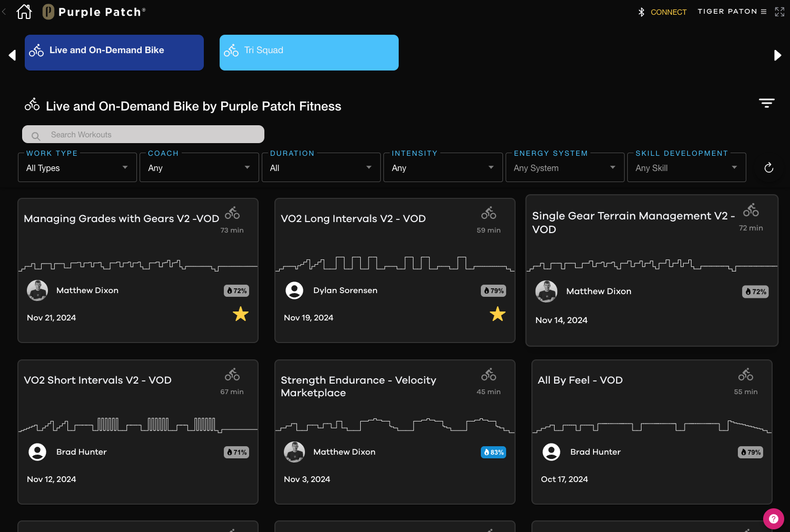Screen dimensions: 790x532
Task: Click the blue 83% intensity badge
Action: point(493,452)
